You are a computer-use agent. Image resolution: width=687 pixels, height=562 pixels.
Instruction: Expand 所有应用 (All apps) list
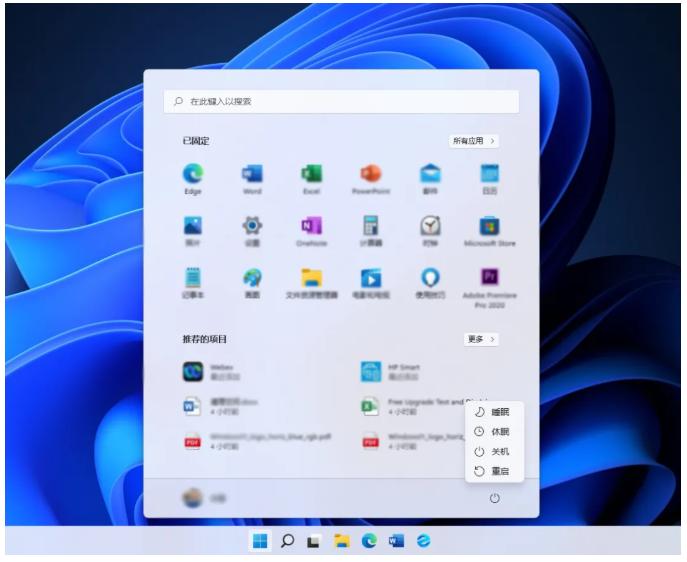[x=474, y=141]
